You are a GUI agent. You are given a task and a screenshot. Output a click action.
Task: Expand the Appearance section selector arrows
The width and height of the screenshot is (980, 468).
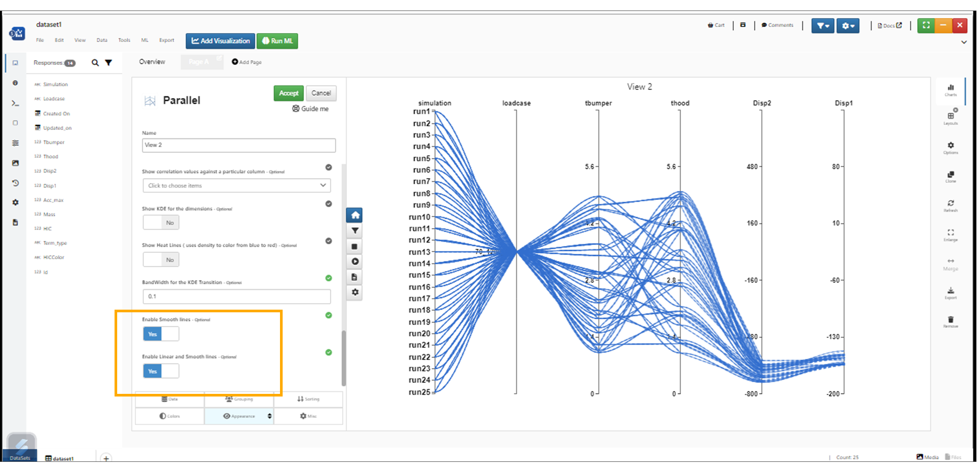tap(269, 416)
